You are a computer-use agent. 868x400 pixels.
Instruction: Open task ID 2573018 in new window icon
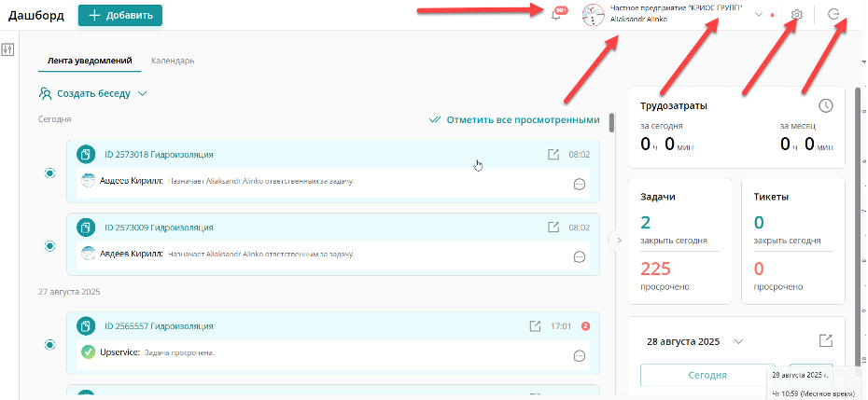(553, 154)
